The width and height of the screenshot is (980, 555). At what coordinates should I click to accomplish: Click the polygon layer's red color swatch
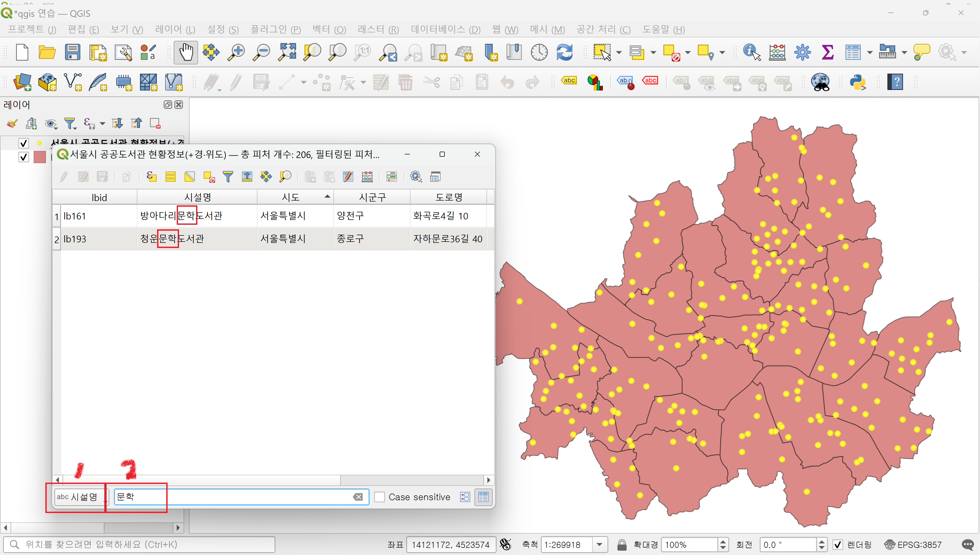click(40, 157)
